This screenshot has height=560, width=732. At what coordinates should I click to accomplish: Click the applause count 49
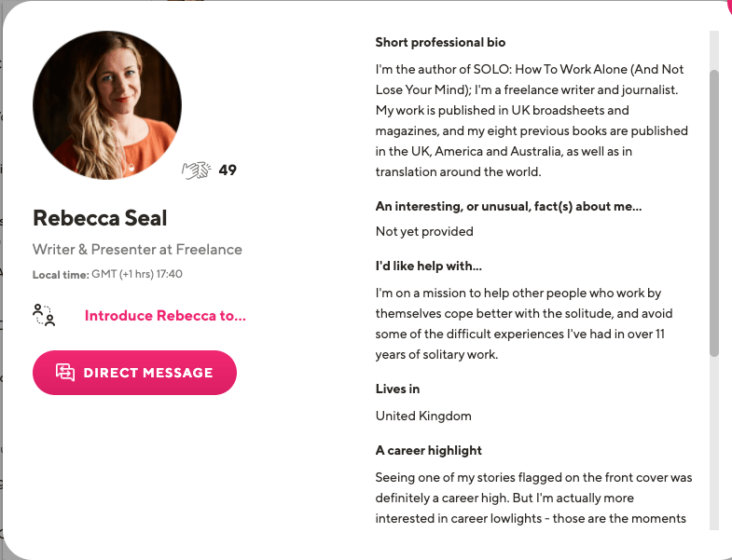coord(228,170)
